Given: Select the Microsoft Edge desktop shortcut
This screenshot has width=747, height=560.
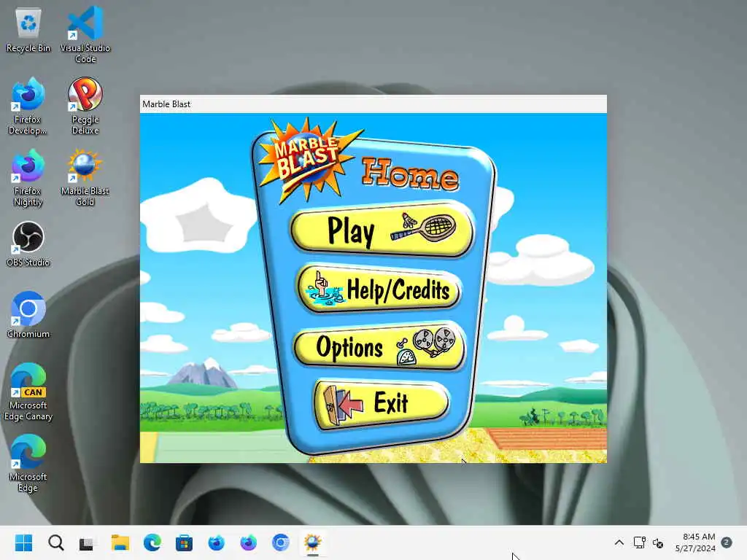Looking at the screenshot, I should pos(28,463).
